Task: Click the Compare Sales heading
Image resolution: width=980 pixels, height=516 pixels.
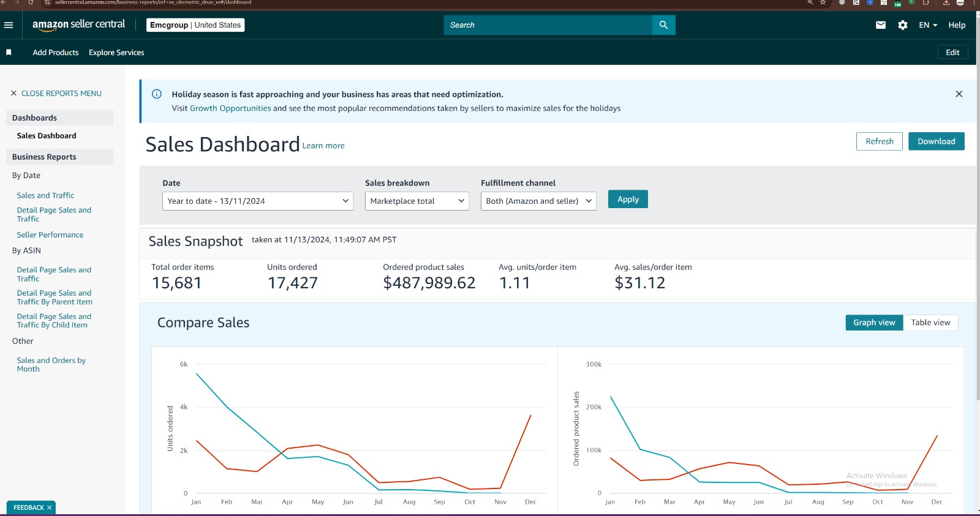Action: coord(203,323)
